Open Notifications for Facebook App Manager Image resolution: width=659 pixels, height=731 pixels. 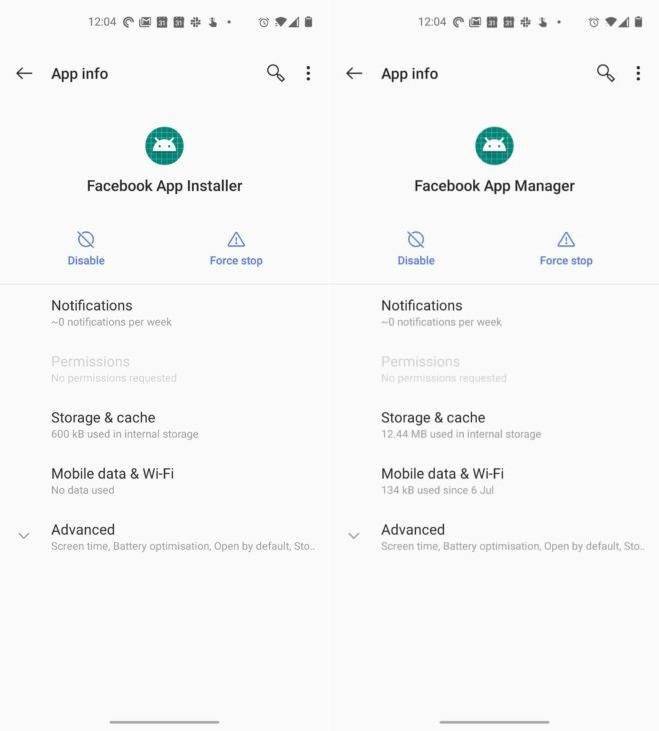click(495, 313)
